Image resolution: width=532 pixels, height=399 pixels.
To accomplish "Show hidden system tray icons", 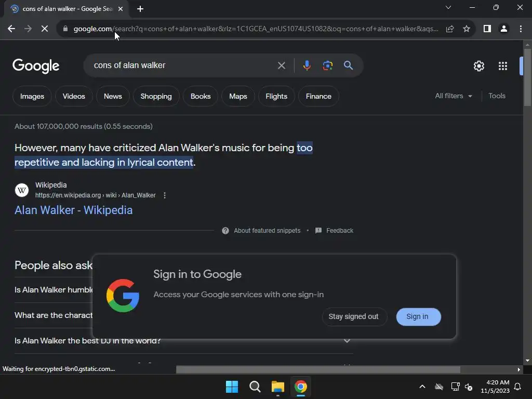I will pos(422,387).
